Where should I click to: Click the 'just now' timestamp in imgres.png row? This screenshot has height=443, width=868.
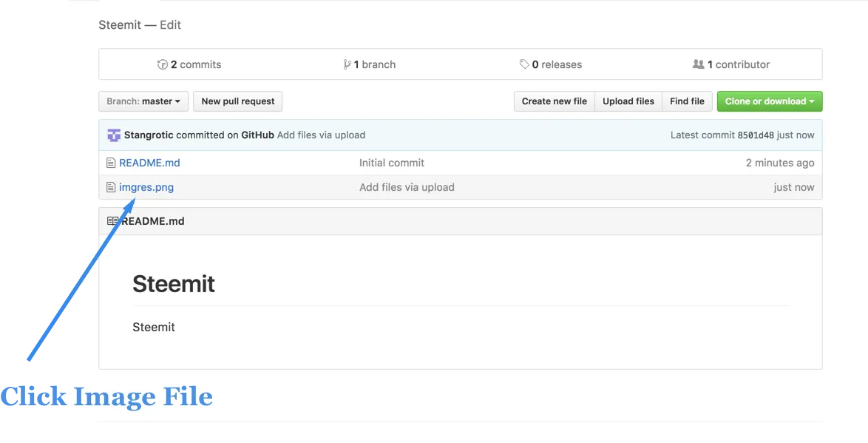(x=794, y=187)
